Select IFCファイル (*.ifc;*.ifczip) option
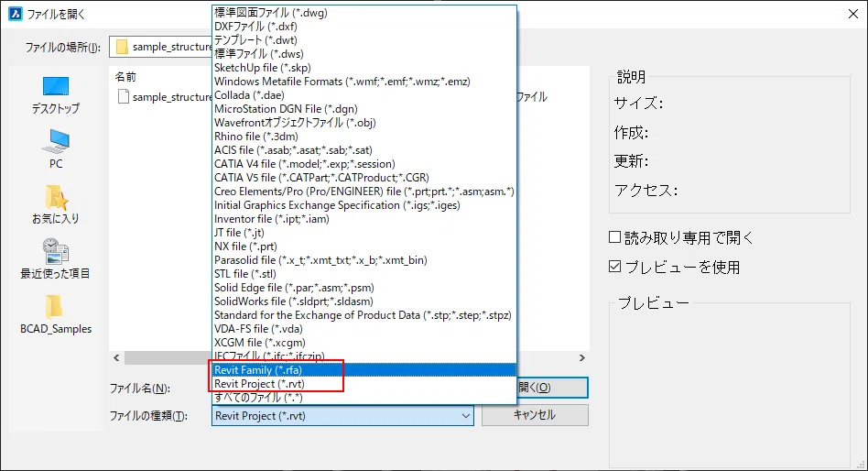The image size is (868, 471). pyautogui.click(x=364, y=356)
